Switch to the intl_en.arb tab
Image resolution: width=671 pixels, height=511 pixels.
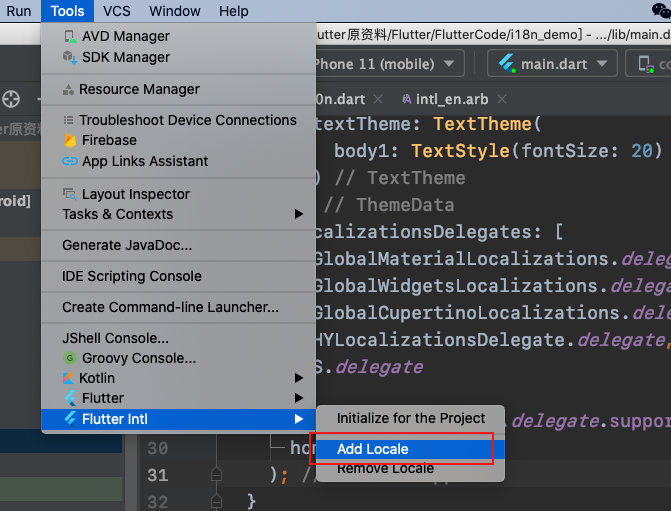click(451, 99)
